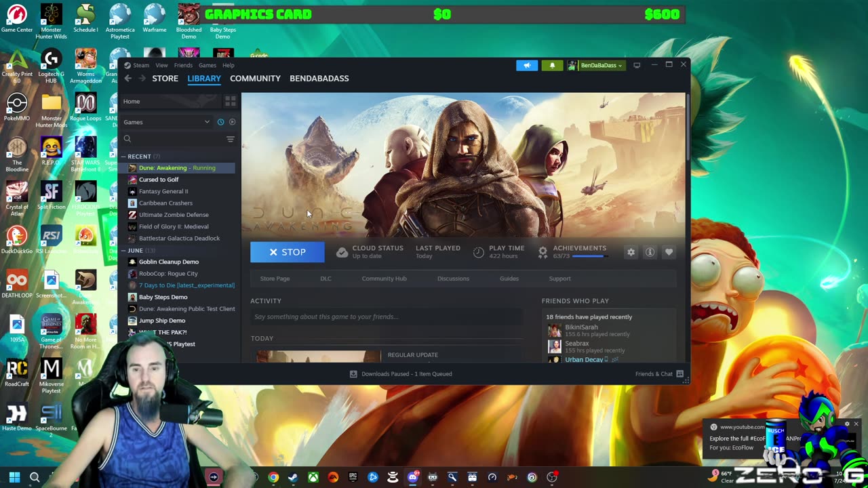Enter Big Picture mode from Steam title bar
Image resolution: width=868 pixels, height=488 pixels.
(x=637, y=65)
